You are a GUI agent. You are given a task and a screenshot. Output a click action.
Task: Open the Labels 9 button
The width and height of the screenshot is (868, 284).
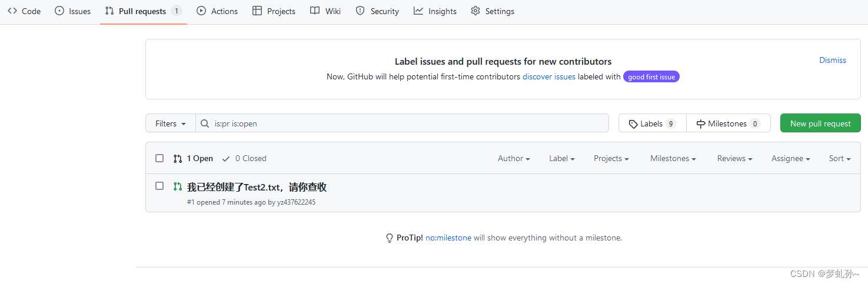[653, 123]
